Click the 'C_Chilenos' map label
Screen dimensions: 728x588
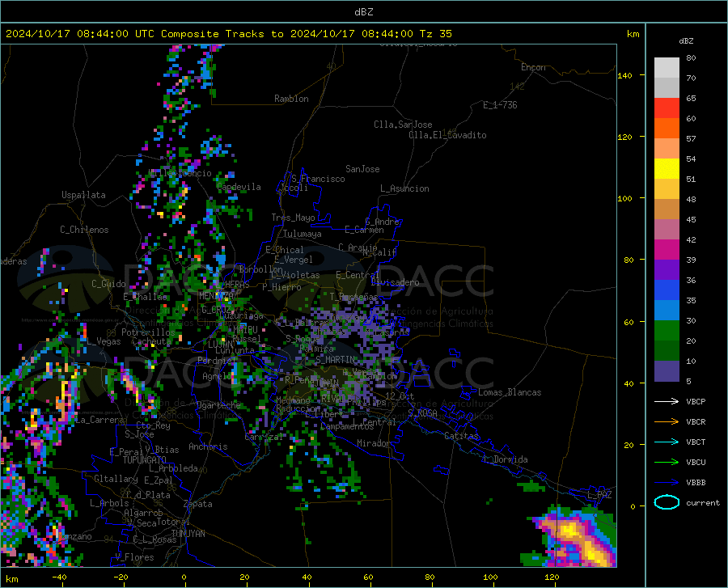[84, 230]
